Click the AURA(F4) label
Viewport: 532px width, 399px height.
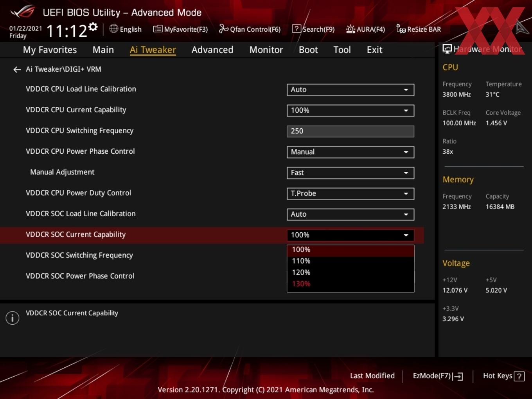371,29
